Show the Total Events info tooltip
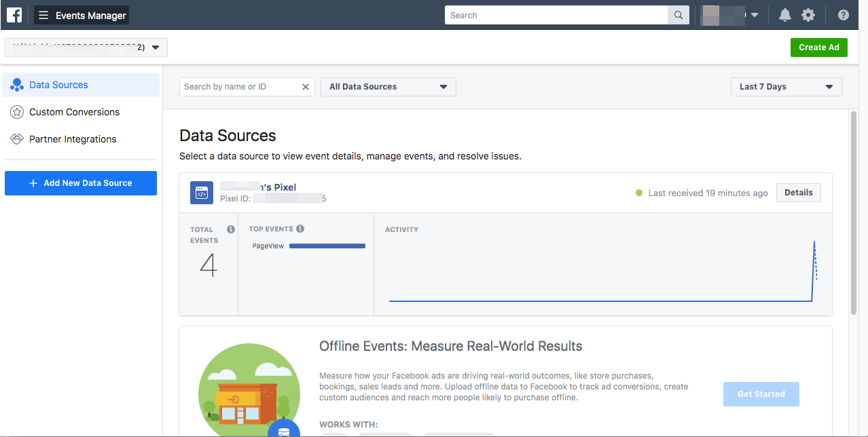This screenshot has height=437, width=868. click(231, 229)
